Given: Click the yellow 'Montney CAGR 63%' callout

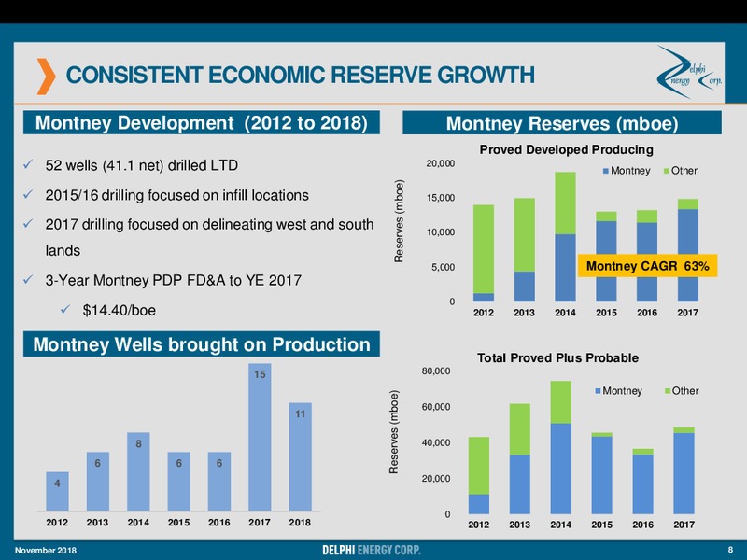Looking at the screenshot, I should coord(647,266).
